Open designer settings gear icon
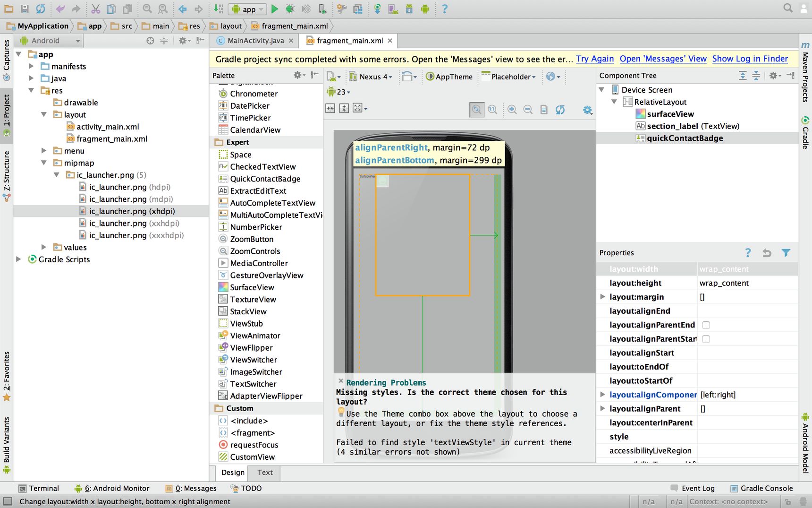Viewport: 812px width, 508px height. coord(587,110)
